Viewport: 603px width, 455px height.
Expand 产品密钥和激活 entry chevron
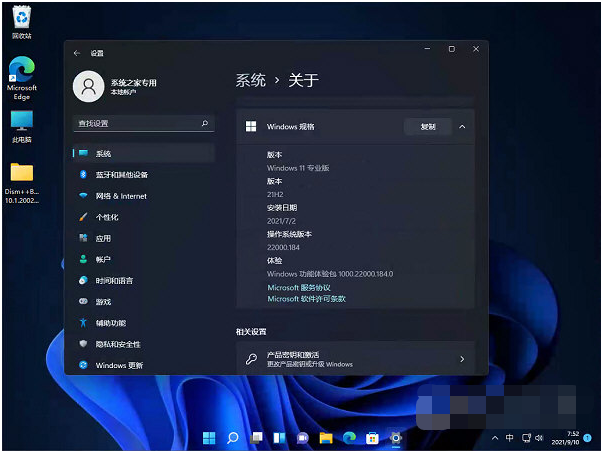(462, 359)
